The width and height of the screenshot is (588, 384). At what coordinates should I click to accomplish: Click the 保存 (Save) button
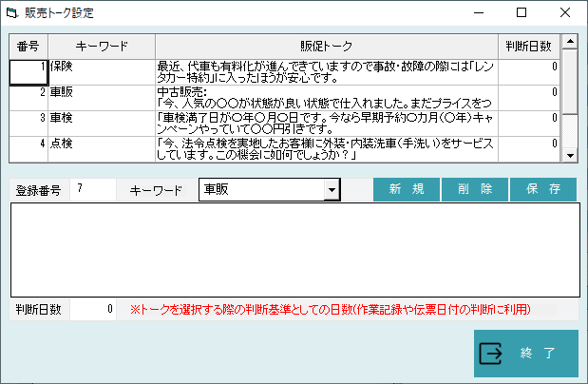(543, 189)
